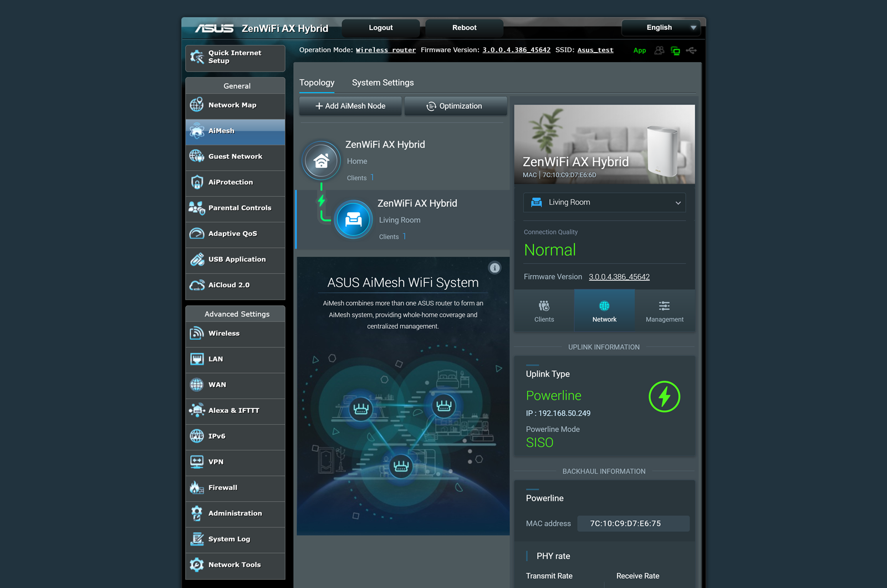Click the info icon on AiMesh banner
This screenshot has height=588, width=887.
point(495,268)
